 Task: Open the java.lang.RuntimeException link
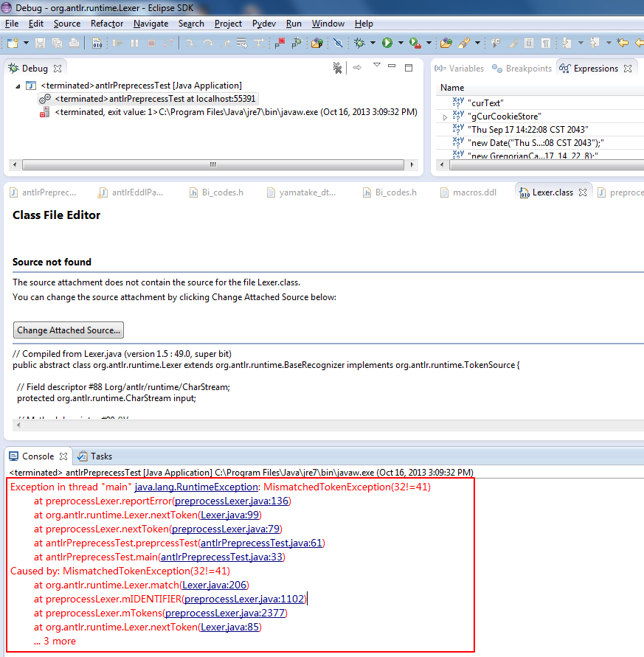[195, 487]
